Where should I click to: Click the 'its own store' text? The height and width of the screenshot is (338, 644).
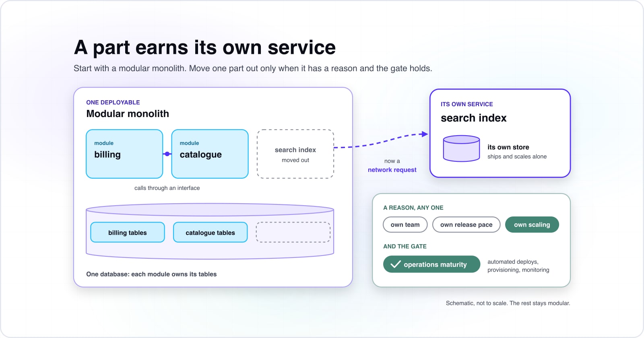(x=508, y=147)
